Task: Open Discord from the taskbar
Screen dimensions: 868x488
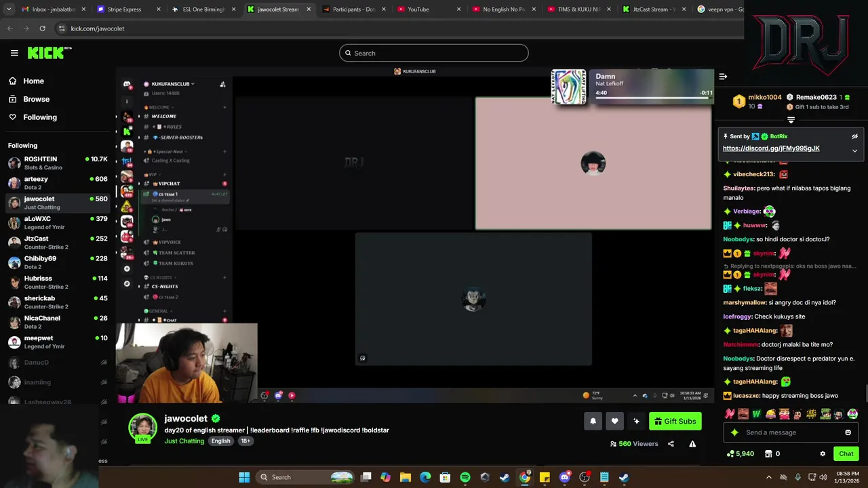Action: (564, 477)
